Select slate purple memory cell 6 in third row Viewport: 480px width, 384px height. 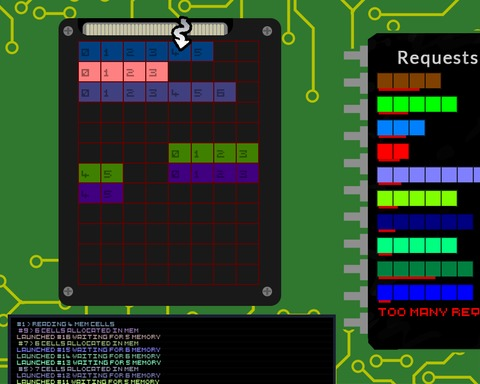(x=225, y=92)
